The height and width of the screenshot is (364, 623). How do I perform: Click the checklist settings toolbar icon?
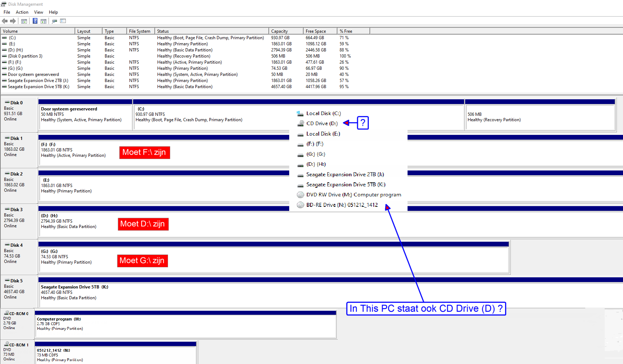(63, 21)
